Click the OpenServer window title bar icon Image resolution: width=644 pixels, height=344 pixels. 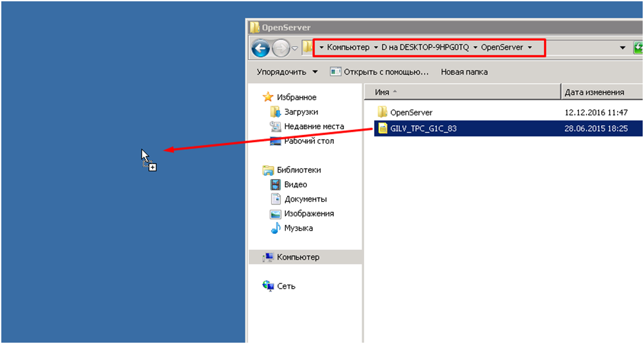pos(255,27)
